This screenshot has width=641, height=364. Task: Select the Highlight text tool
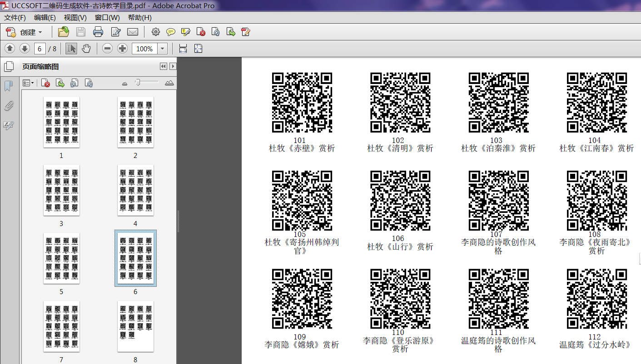185,32
